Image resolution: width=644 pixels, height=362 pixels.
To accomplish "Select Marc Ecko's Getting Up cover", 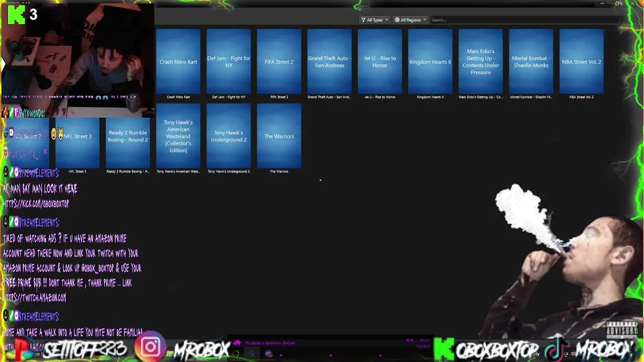I will 480,61.
